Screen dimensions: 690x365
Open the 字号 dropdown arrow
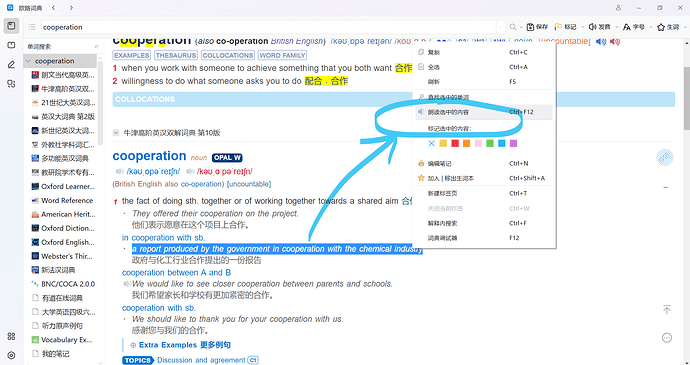click(x=651, y=27)
